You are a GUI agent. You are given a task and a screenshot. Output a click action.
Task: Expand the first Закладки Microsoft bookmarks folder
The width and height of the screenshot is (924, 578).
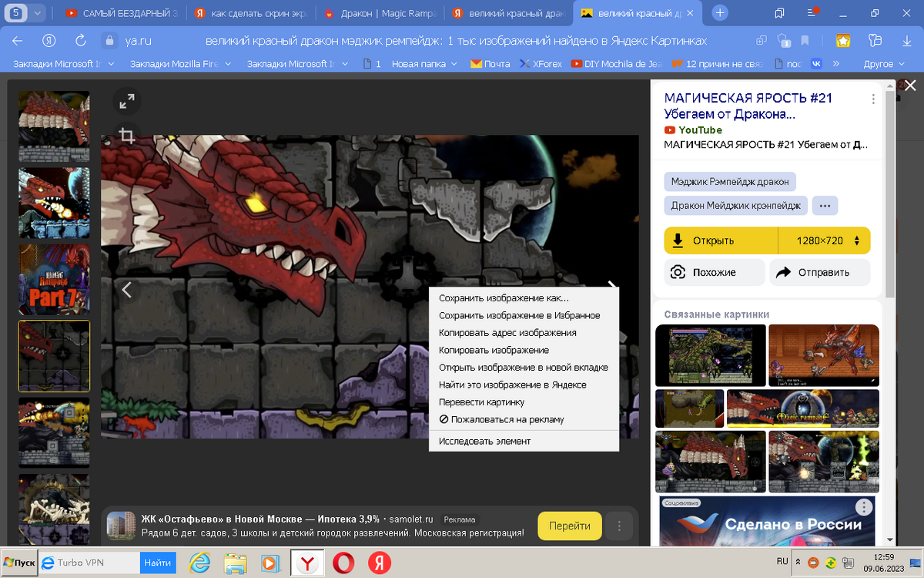point(64,64)
